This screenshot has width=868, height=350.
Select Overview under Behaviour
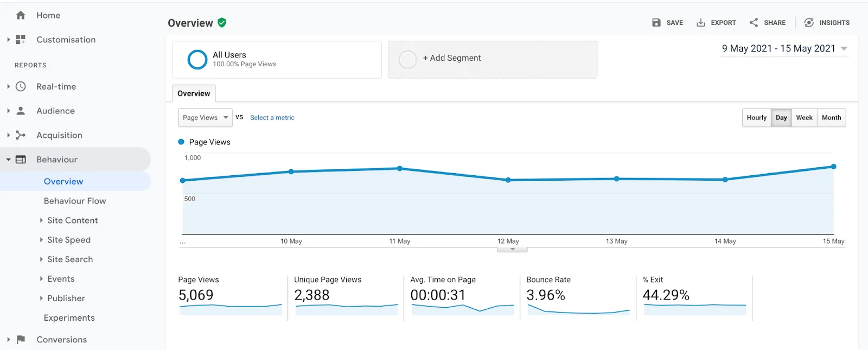click(63, 181)
